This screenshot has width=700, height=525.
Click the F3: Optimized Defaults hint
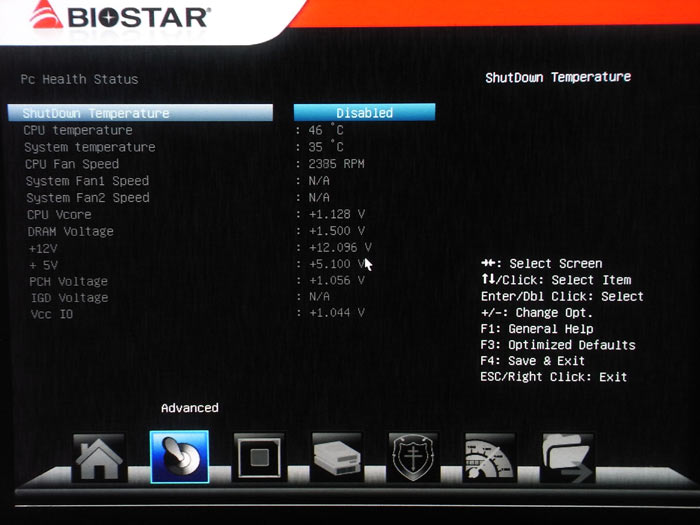(x=557, y=345)
